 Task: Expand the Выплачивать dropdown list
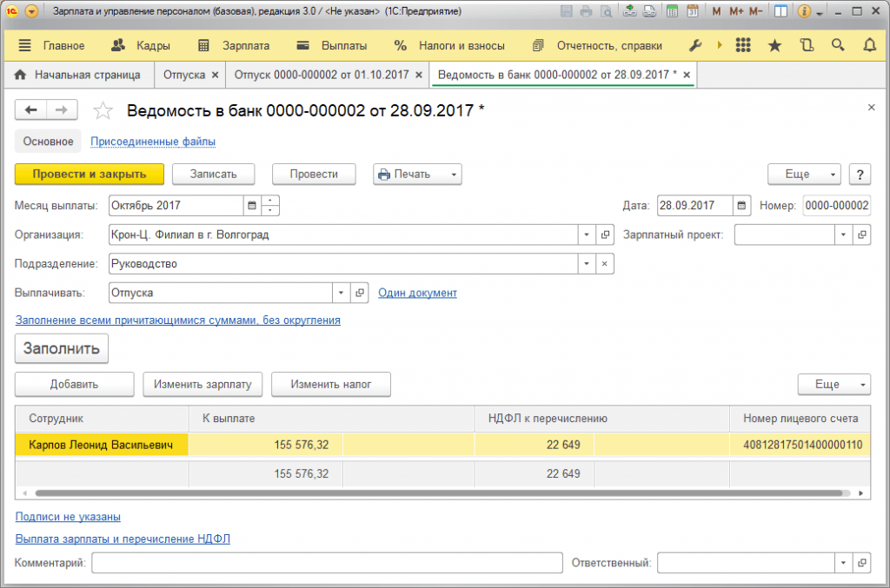tap(341, 293)
